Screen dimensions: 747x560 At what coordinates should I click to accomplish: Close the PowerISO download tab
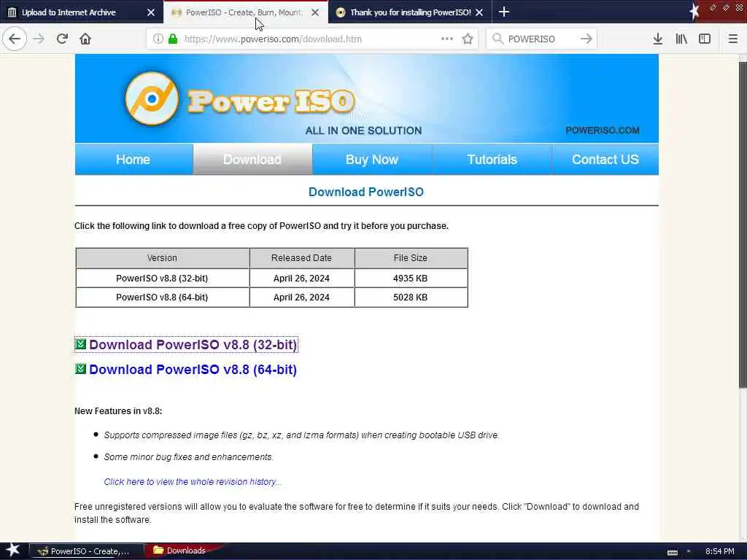click(x=315, y=12)
